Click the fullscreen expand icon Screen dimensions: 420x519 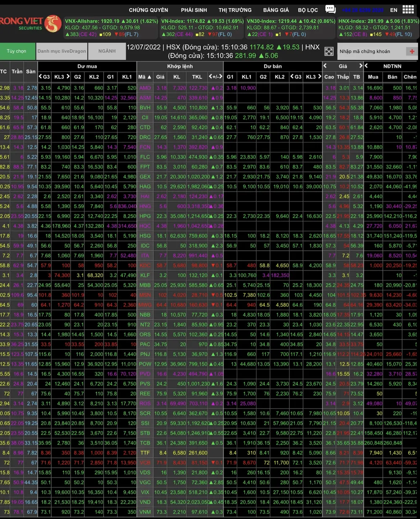click(x=329, y=51)
